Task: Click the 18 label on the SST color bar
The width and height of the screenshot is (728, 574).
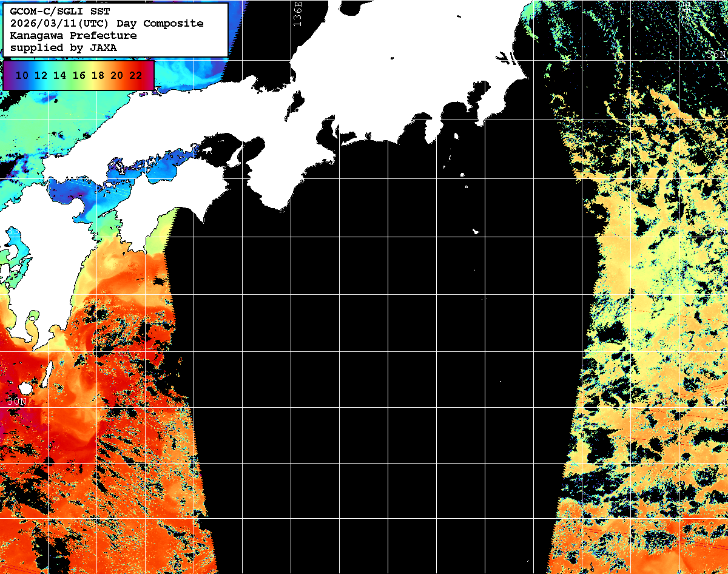Action: click(98, 75)
